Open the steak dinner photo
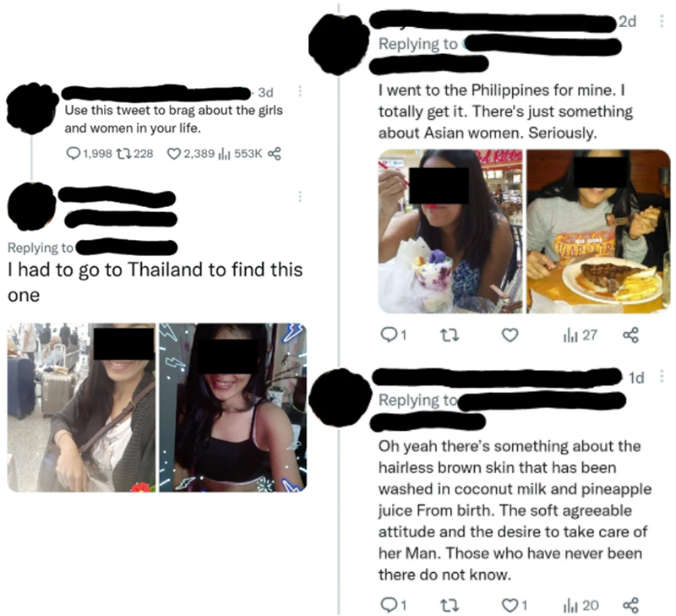The image size is (676, 616). click(598, 231)
